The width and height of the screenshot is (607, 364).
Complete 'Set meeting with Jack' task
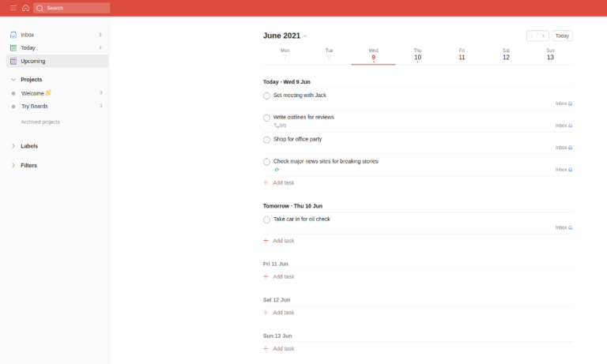[x=266, y=96]
